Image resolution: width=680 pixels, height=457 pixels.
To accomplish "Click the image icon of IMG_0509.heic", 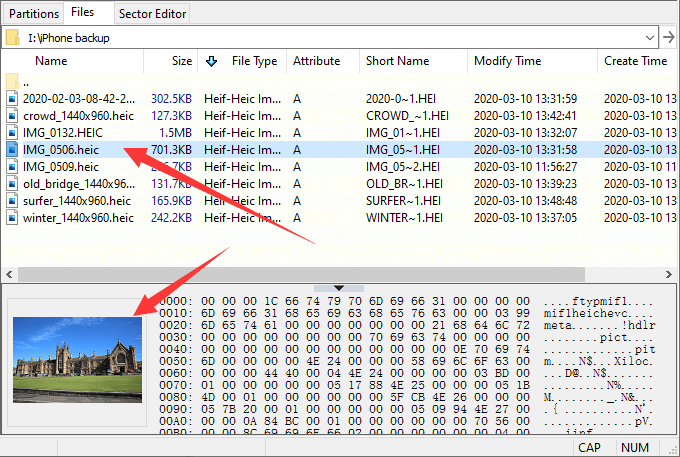I will 12,166.
